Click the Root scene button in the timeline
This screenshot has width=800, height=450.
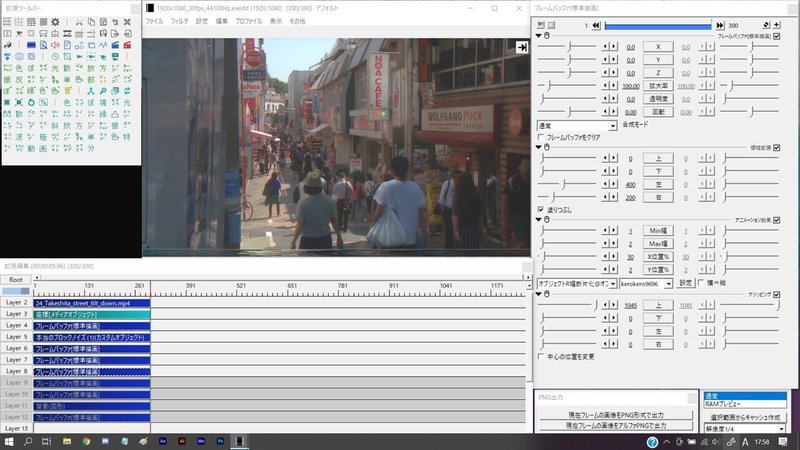click(16, 280)
